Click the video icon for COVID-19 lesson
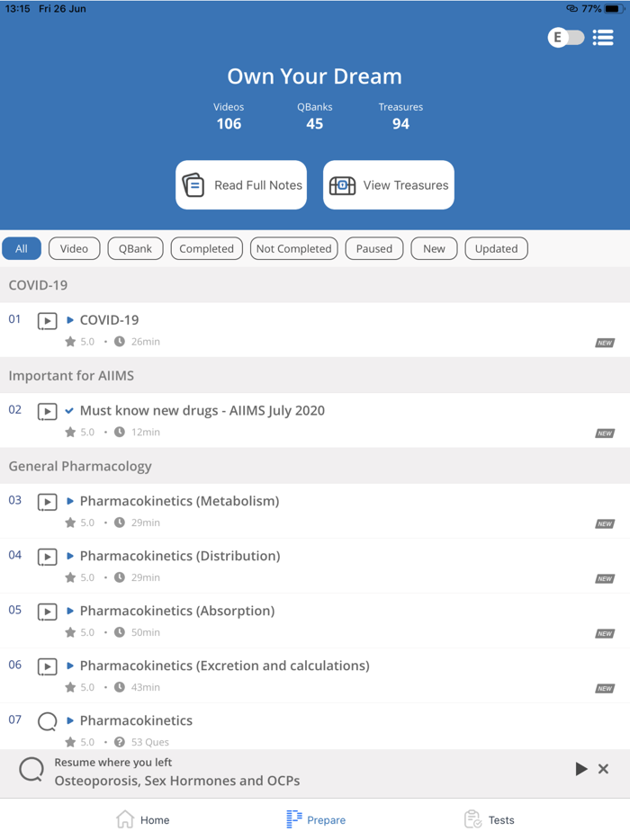The image size is (630, 840). coord(47,321)
